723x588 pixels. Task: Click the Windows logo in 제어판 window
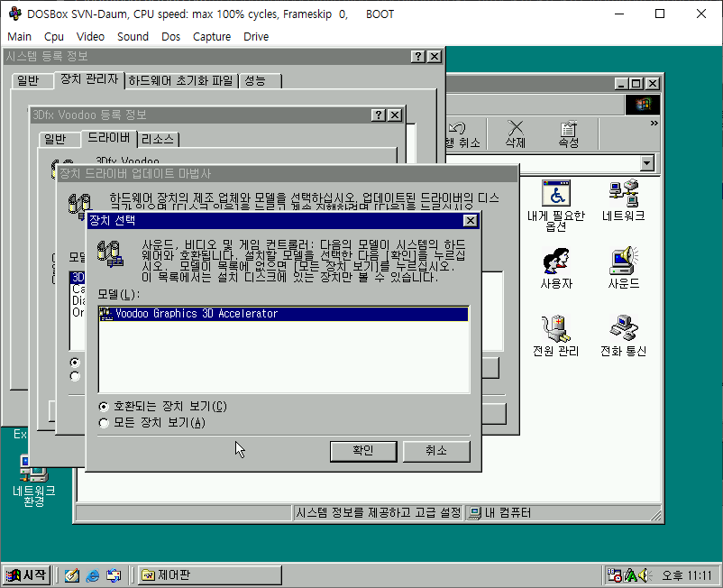[x=643, y=105]
